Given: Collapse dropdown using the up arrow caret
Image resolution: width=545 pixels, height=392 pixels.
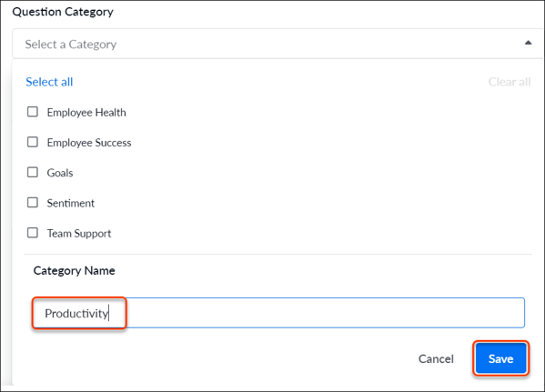Looking at the screenshot, I should 528,43.
